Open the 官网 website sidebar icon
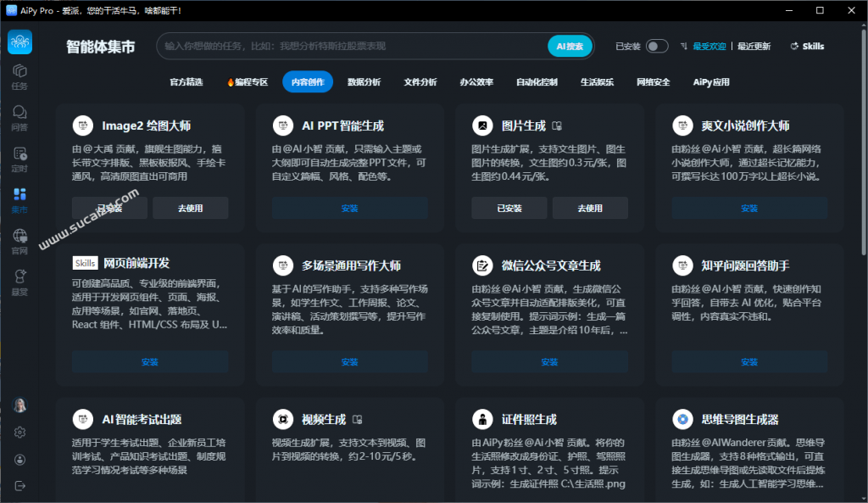868x503 pixels. [20, 242]
